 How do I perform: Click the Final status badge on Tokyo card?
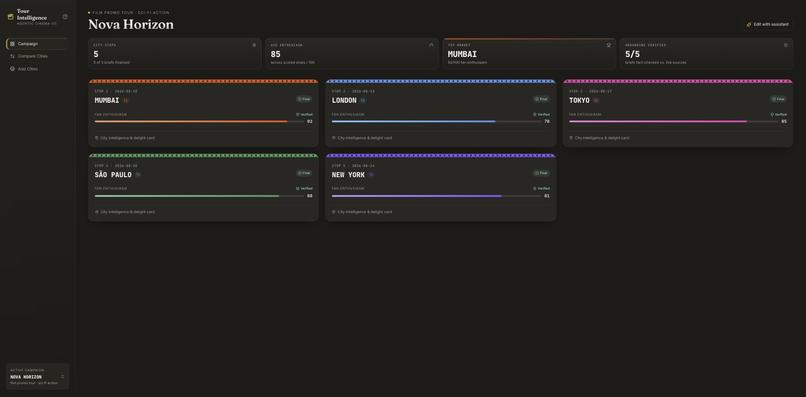[x=778, y=99]
